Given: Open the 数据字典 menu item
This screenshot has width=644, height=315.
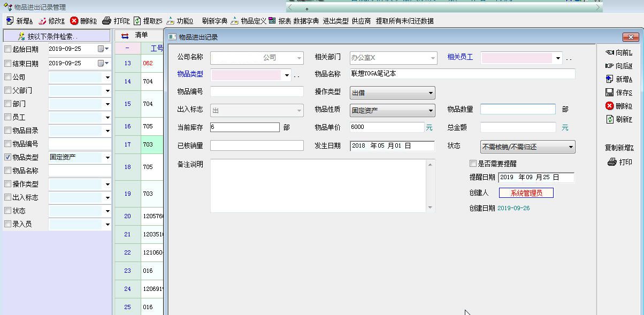Looking at the screenshot, I should point(306,21).
